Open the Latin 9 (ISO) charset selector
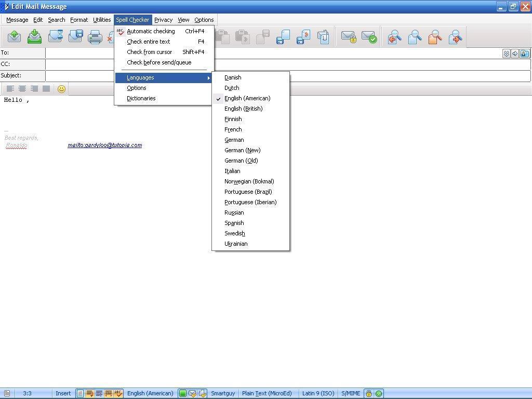Viewport: 532px width, 399px height. click(318, 393)
